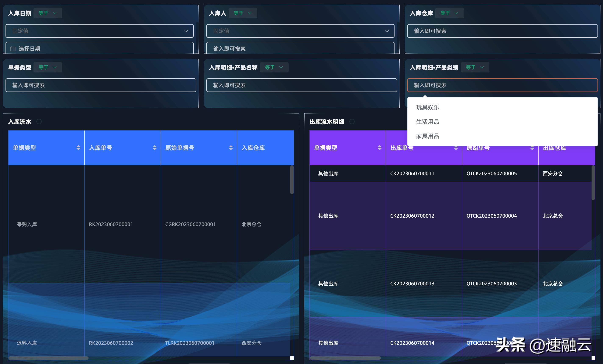Viewport: 603px width, 364px height.
Task: Choose 生活用品 option in list
Action: tap(428, 122)
